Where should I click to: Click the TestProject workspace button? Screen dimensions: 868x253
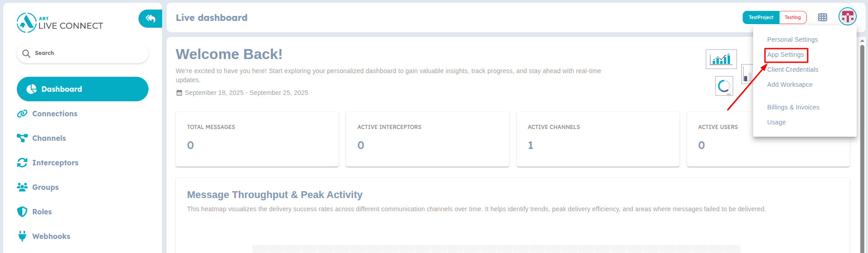[x=761, y=17]
